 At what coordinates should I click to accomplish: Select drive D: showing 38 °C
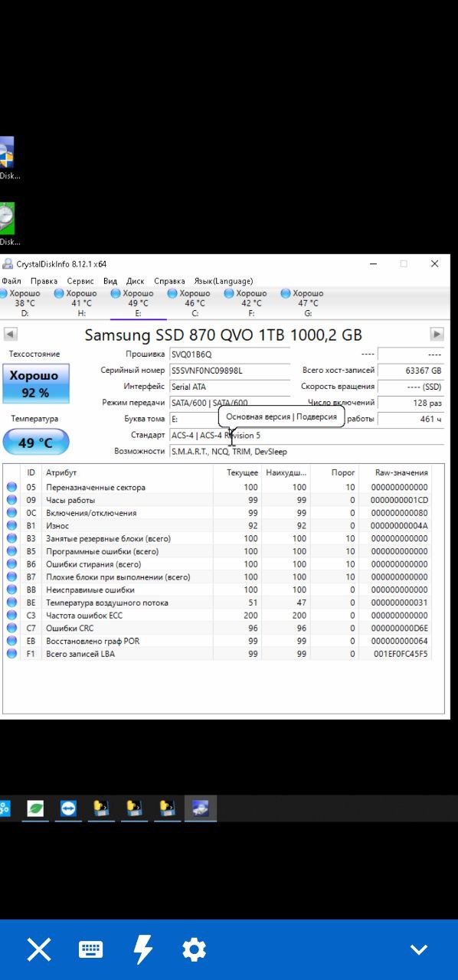(x=22, y=303)
